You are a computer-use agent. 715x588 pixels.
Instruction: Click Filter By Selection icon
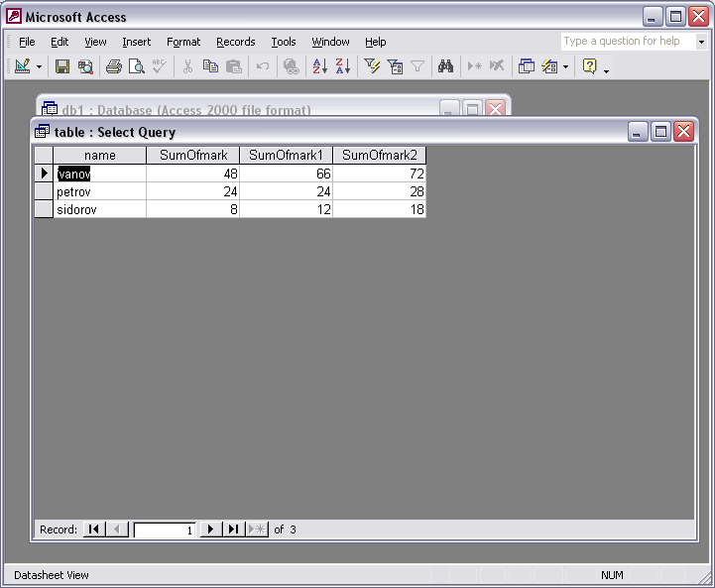(x=372, y=66)
